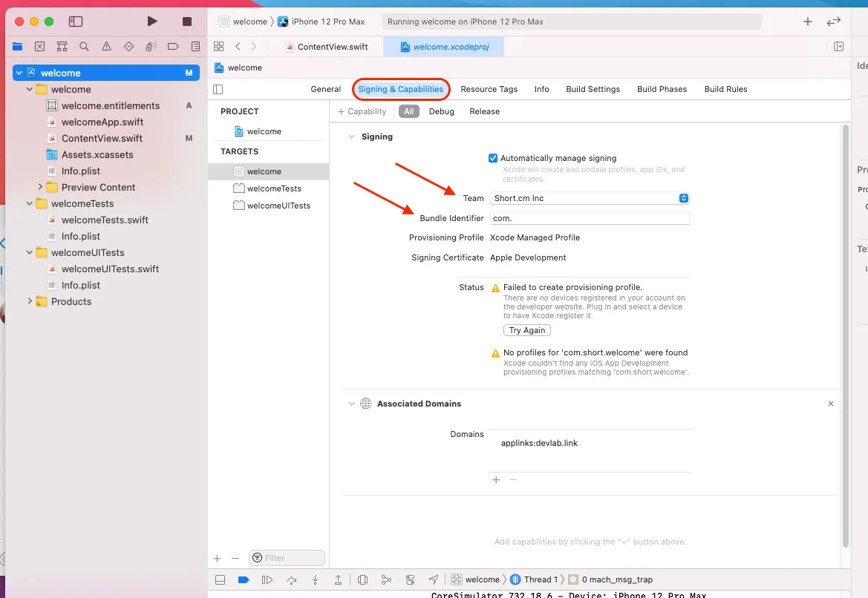Open the Test navigator diamond icon
This screenshot has height=598, width=868.
click(x=128, y=47)
